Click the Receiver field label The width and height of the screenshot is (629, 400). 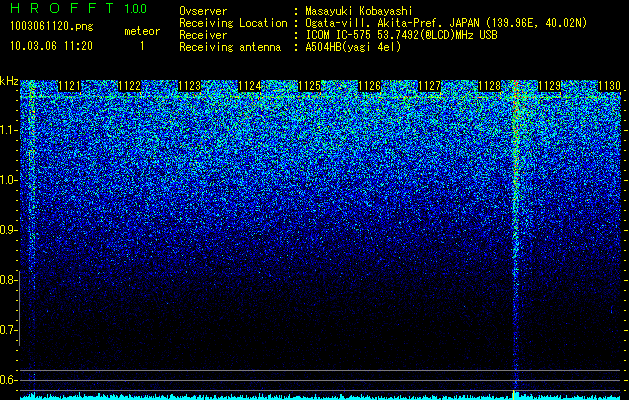203,35
